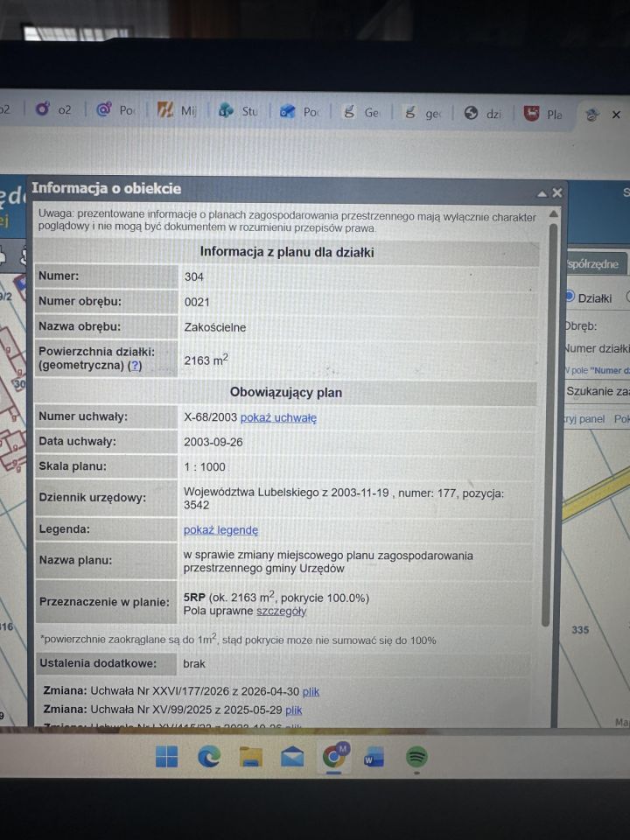Click the 'Ukryj panel' link
630x840 pixels.
tap(584, 419)
